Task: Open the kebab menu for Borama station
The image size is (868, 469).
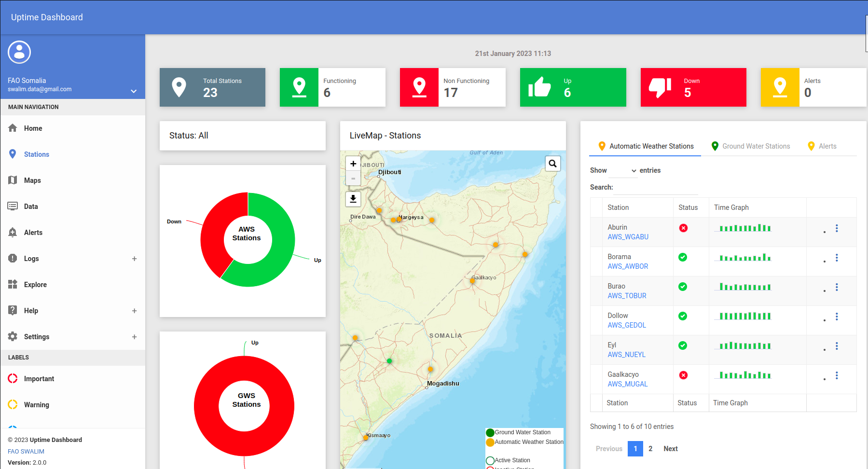Action: tap(837, 258)
